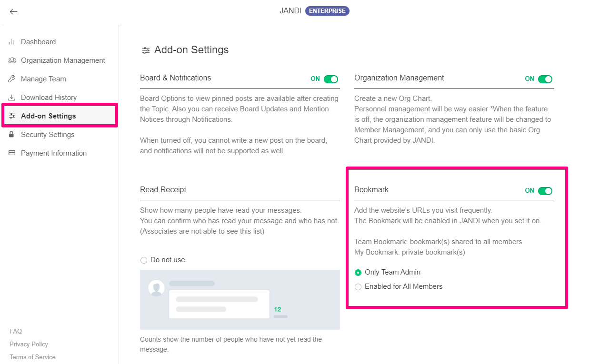Click the Board & Notifications heading
Screen dimensions: 610x364
coord(176,78)
